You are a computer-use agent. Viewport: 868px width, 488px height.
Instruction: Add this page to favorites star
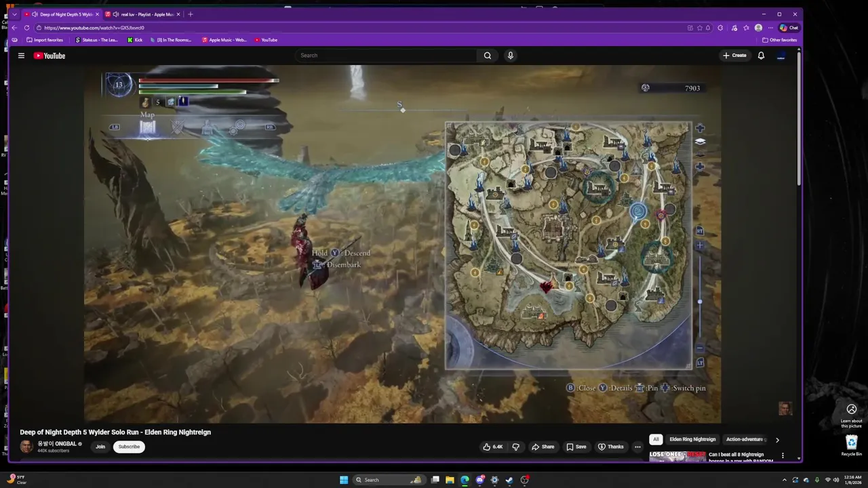[699, 28]
